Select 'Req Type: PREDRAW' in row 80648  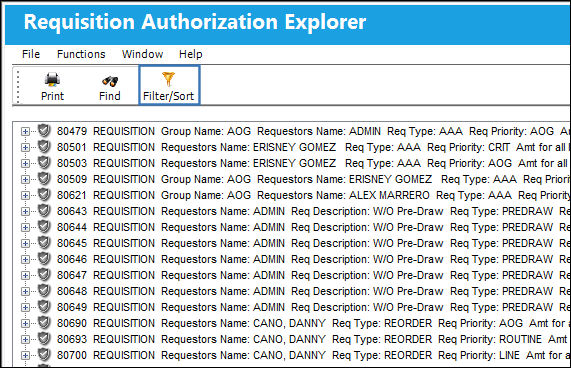[501, 291]
